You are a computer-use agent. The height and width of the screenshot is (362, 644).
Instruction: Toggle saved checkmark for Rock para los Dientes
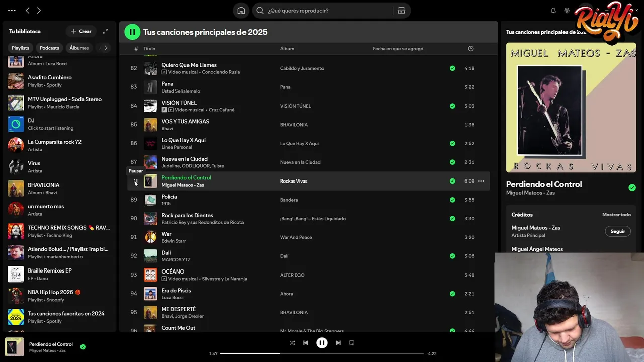click(x=452, y=219)
